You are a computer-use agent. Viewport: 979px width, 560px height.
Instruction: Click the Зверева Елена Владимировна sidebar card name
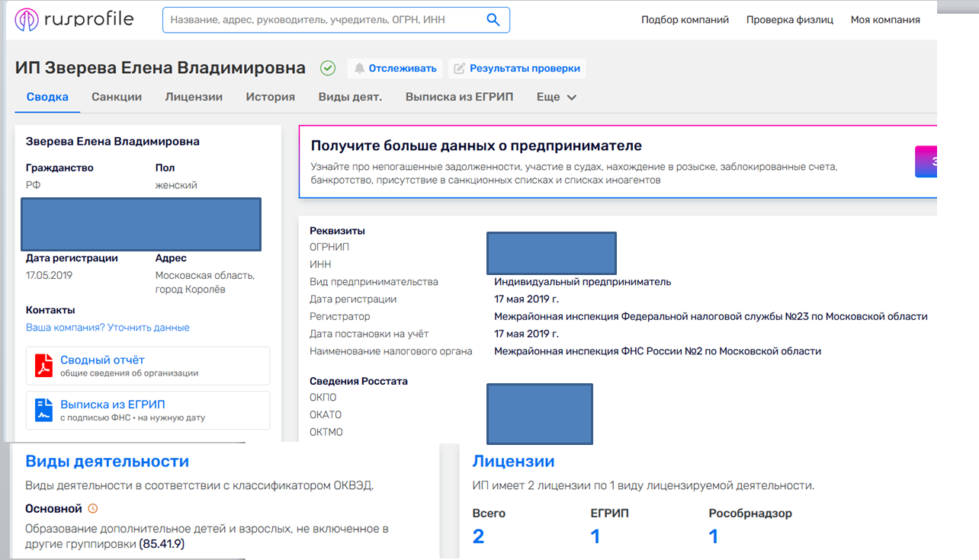[x=113, y=142]
